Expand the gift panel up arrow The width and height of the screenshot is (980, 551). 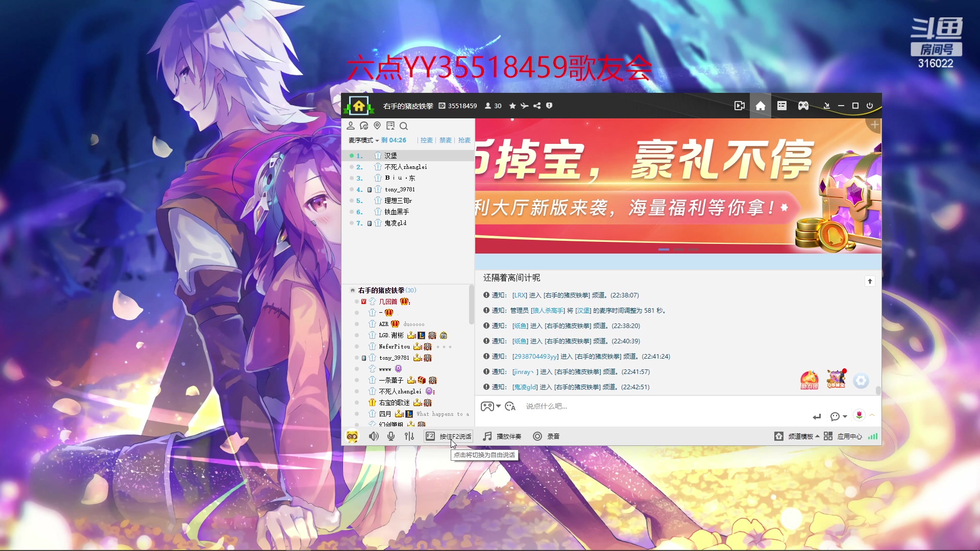[x=872, y=415]
